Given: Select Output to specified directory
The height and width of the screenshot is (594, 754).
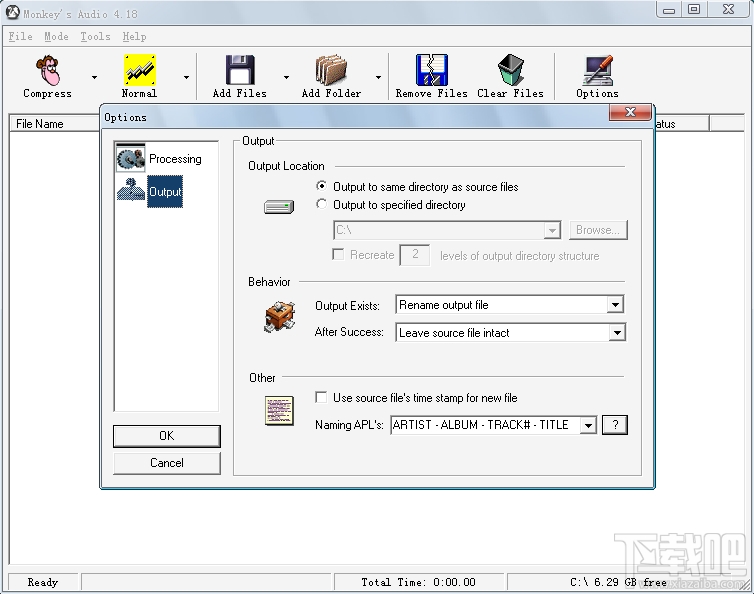Looking at the screenshot, I should 321,204.
